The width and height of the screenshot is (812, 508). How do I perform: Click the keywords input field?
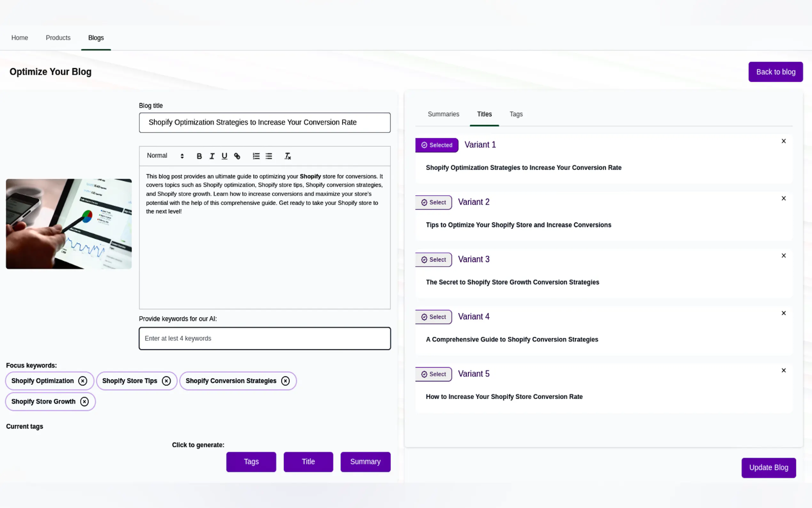pos(264,338)
